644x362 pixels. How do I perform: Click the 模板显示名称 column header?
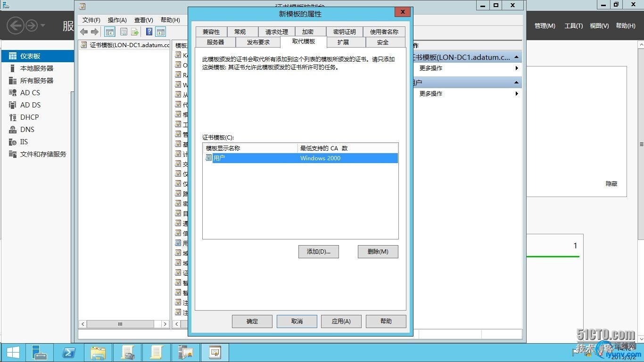click(250, 148)
